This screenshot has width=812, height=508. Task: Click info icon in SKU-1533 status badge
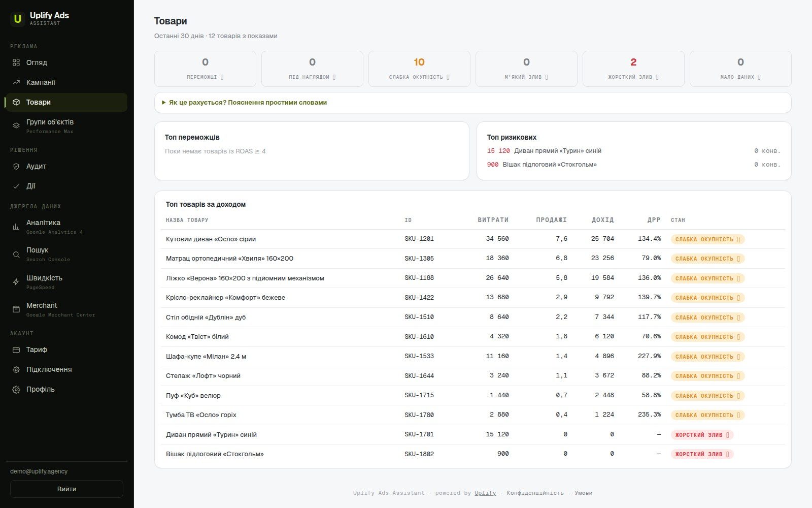coord(738,357)
